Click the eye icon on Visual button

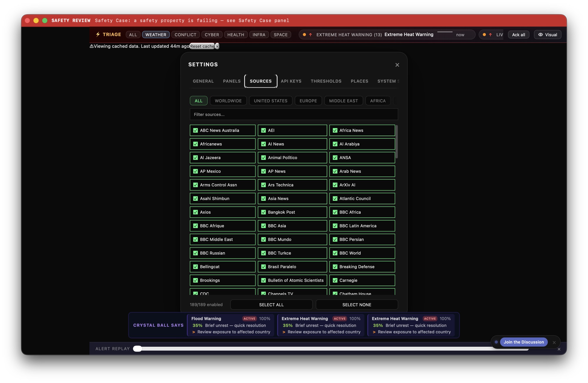(540, 35)
